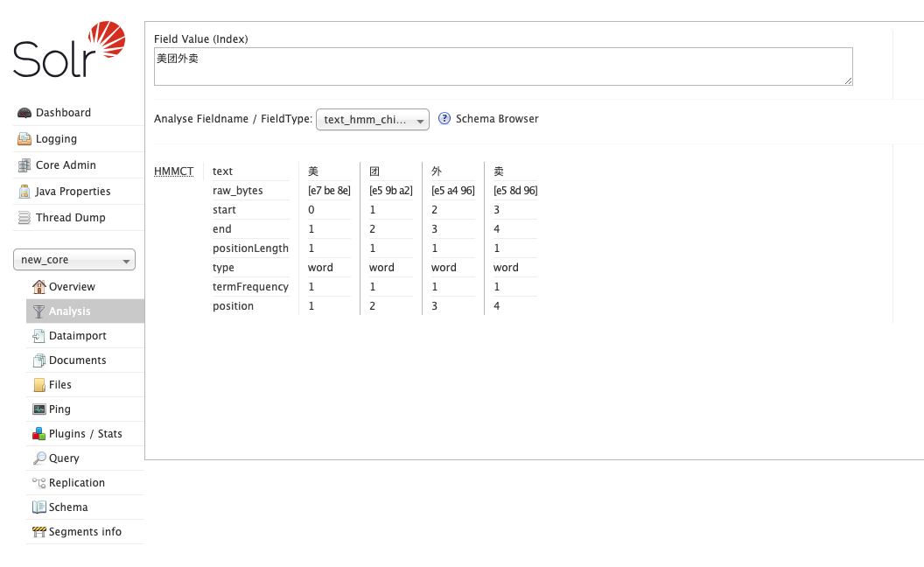
Task: Open Java Properties icon
Action: (24, 192)
